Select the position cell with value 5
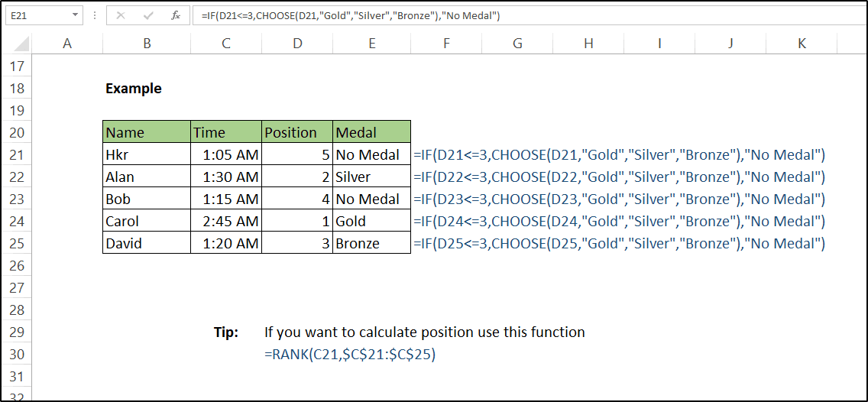This screenshot has height=402, width=868. click(x=297, y=155)
